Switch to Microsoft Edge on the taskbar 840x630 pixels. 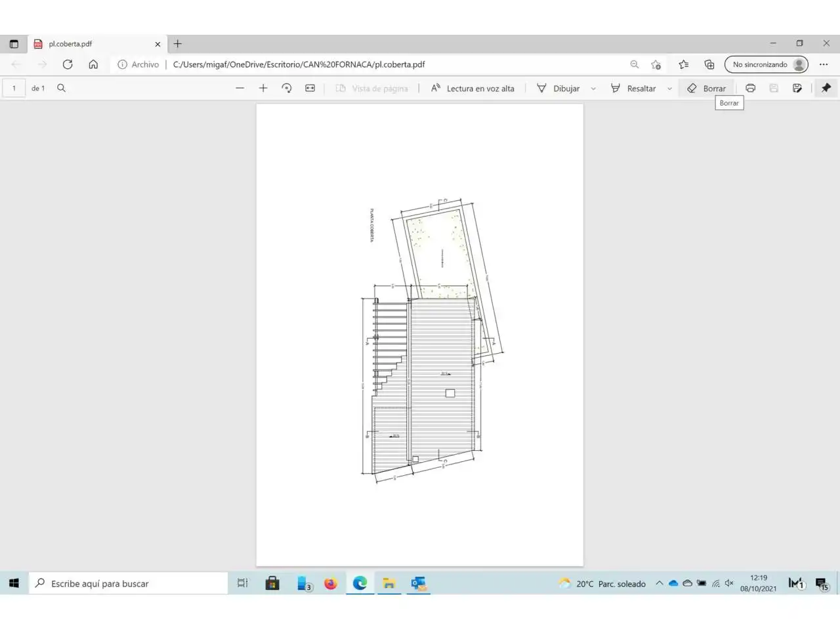(360, 583)
